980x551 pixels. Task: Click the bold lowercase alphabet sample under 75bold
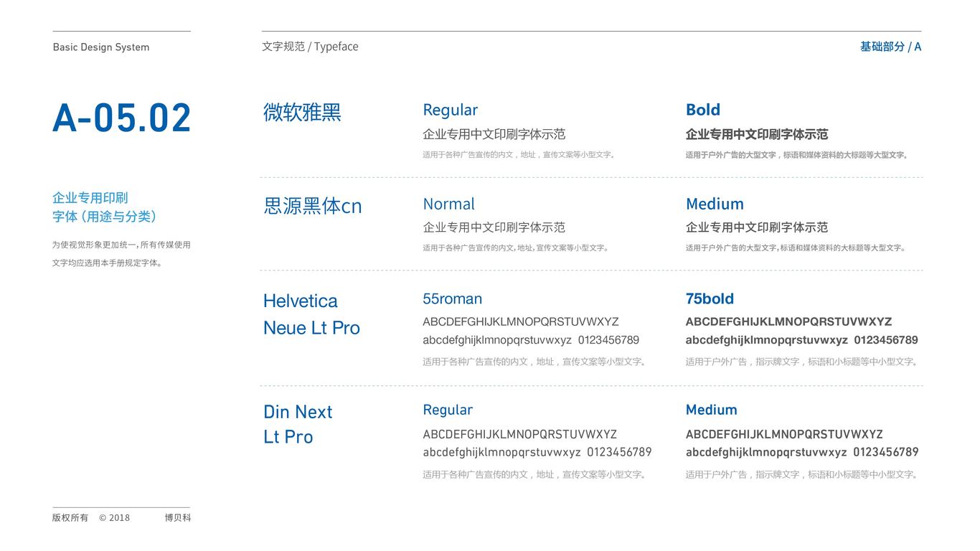click(x=802, y=340)
